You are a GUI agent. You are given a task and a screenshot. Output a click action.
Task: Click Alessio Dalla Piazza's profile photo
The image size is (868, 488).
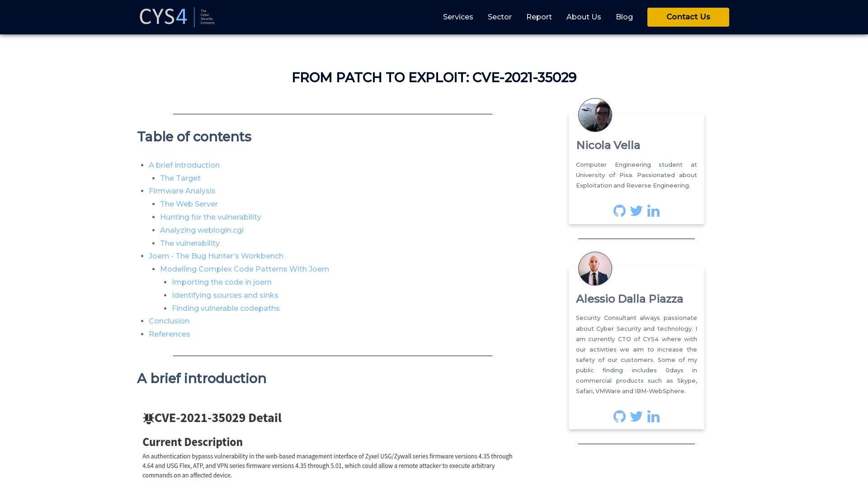coord(595,269)
